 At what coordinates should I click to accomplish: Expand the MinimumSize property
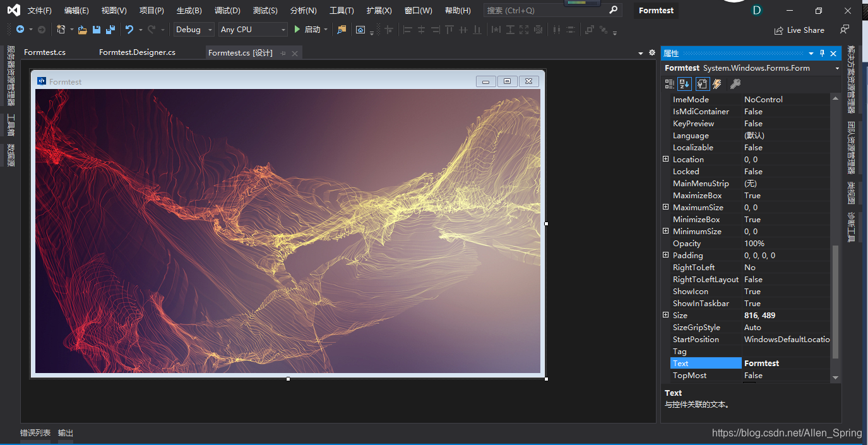click(x=665, y=231)
